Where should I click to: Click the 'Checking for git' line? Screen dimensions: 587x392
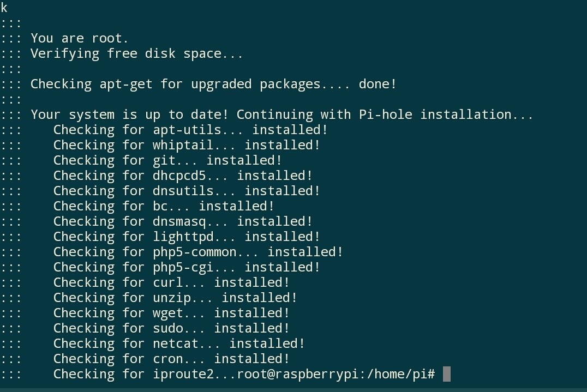coord(167,160)
